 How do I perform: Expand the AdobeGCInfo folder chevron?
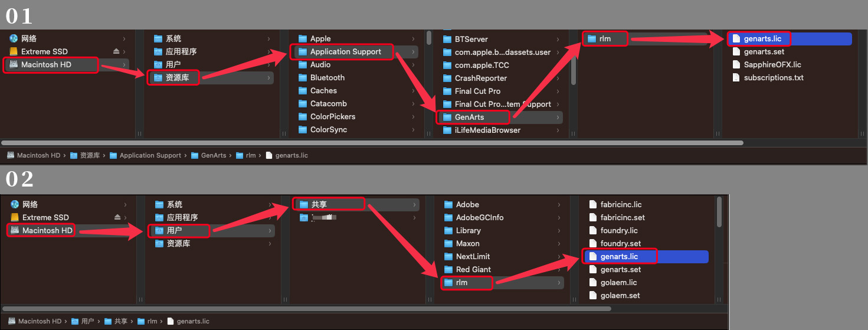(x=559, y=217)
